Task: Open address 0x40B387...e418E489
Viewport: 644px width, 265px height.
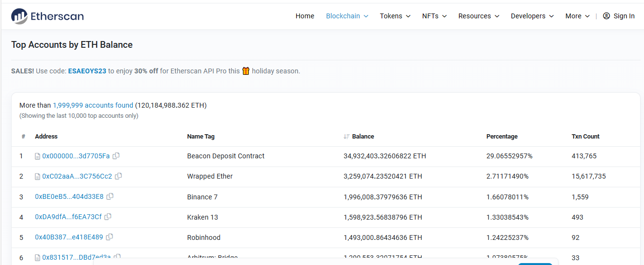Action: coord(69,237)
